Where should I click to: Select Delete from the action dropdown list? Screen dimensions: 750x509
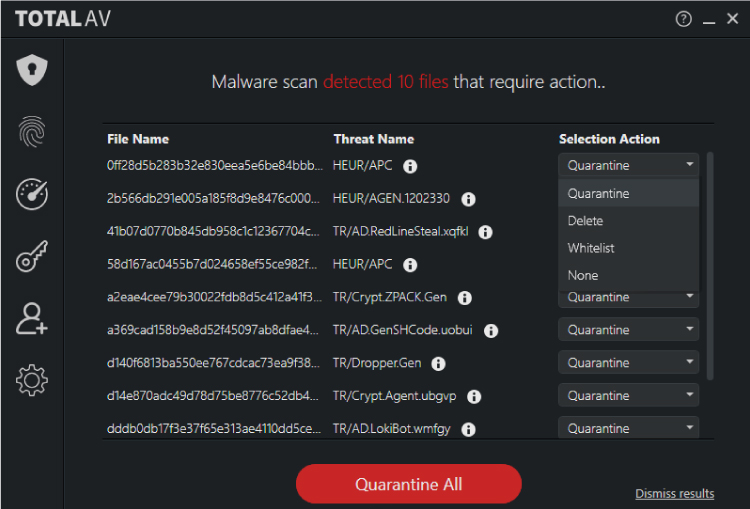coord(586,221)
